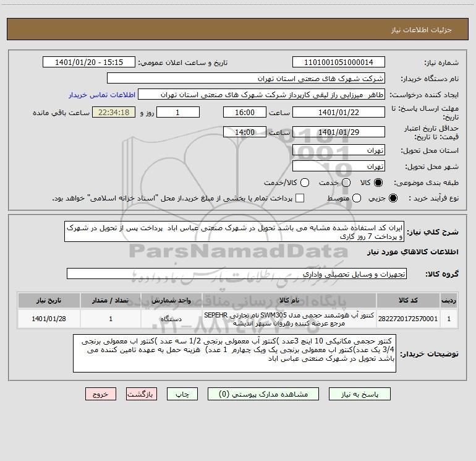The image size is (476, 461).
Task: Click the طبقه بندی موضوعی label
Action: (x=426, y=183)
